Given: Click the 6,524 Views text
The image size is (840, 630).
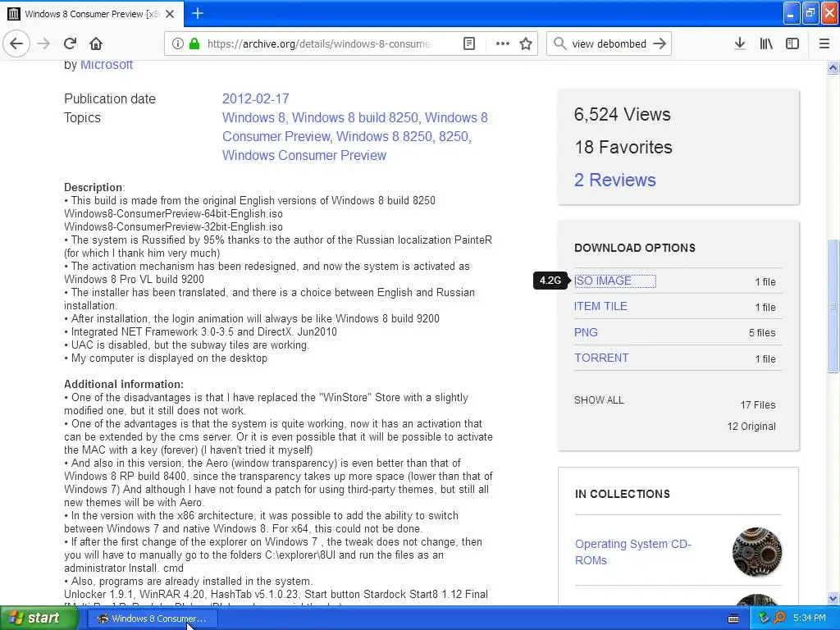Looking at the screenshot, I should (x=622, y=114).
